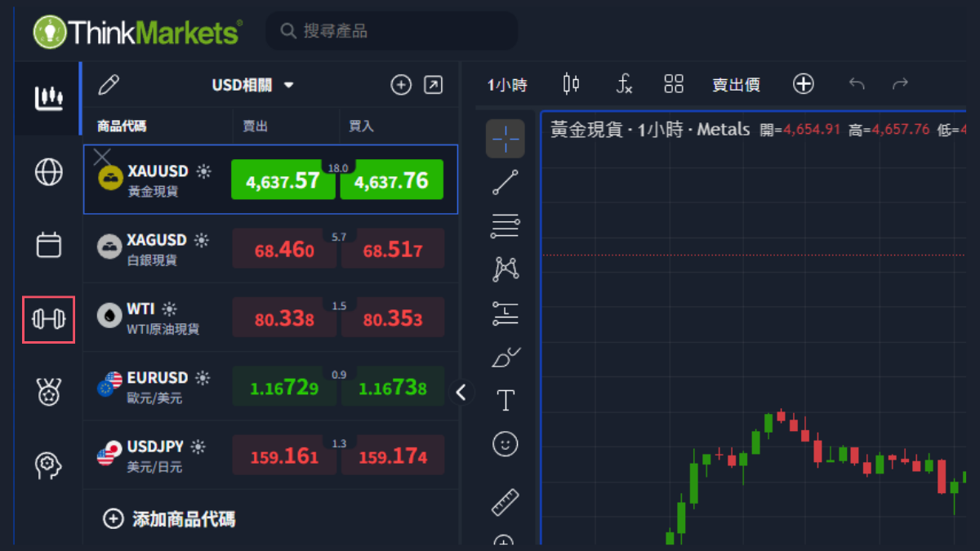Select the zoom-in tool below the ruler
This screenshot has width=980, height=551.
(x=505, y=541)
